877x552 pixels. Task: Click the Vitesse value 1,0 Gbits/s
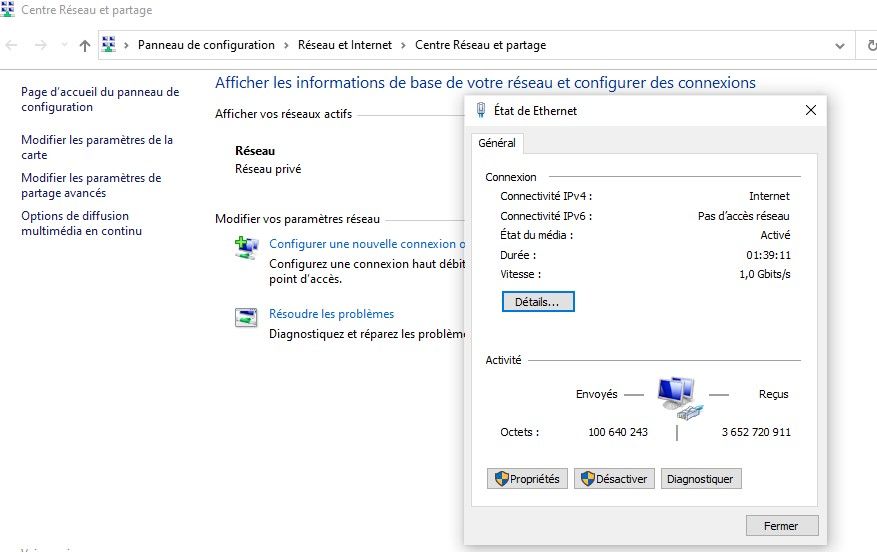tap(765, 274)
